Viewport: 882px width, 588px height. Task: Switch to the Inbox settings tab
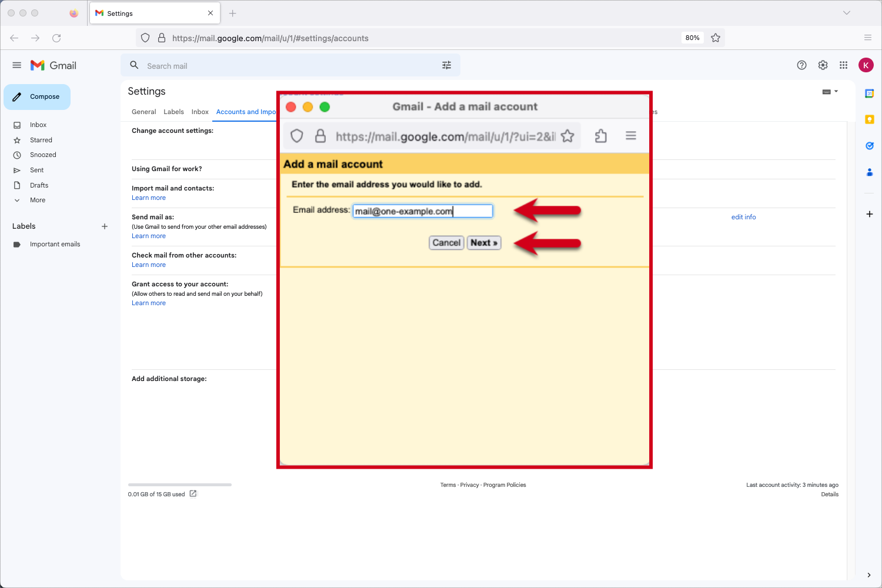click(200, 112)
